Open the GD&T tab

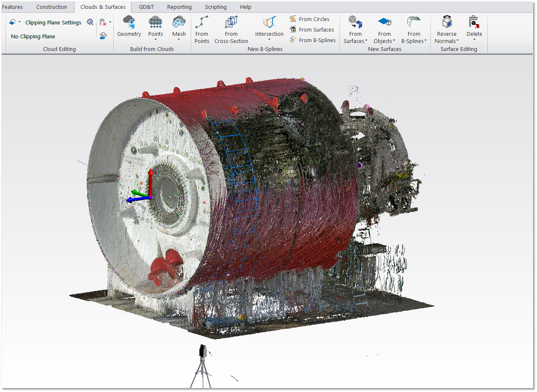(146, 7)
